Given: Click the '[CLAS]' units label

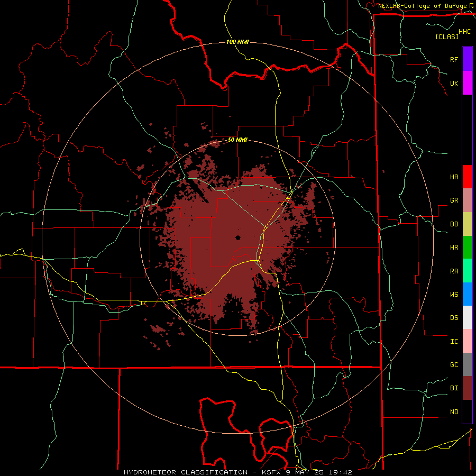Looking at the screenshot, I should [x=447, y=36].
